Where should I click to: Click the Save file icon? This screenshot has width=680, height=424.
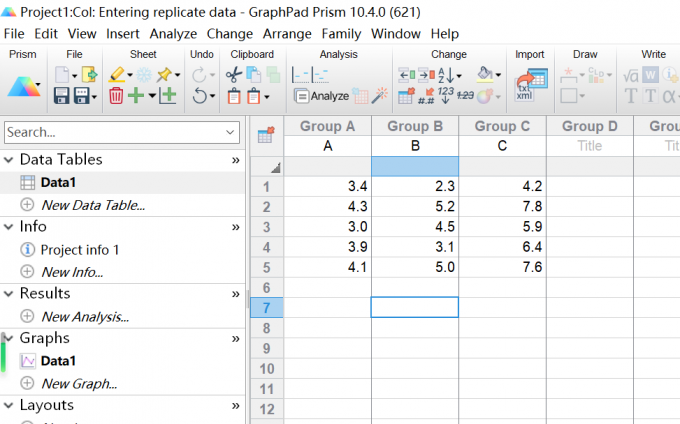[x=60, y=96]
